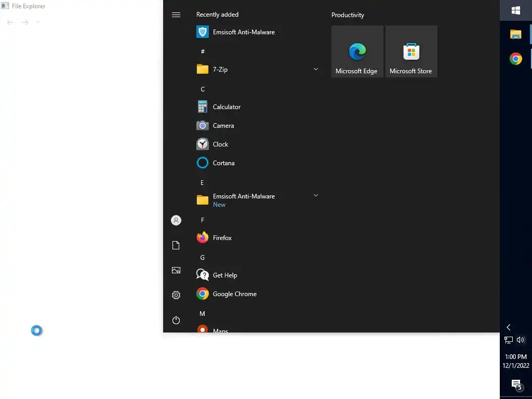Click the # section header

click(203, 51)
